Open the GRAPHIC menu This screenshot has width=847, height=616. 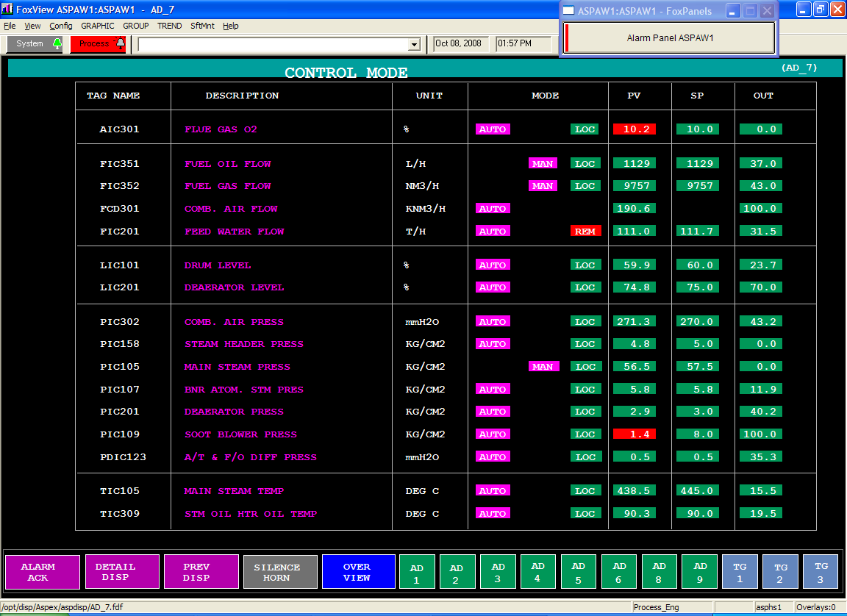point(98,26)
